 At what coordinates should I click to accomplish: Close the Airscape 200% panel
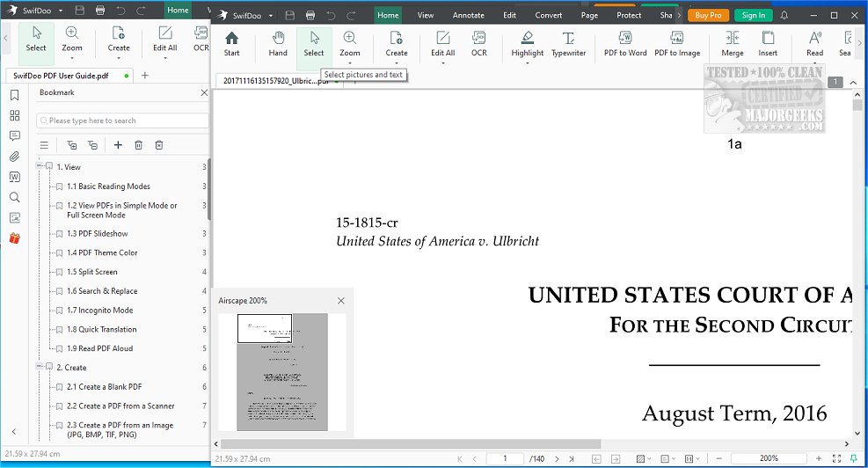[341, 301]
